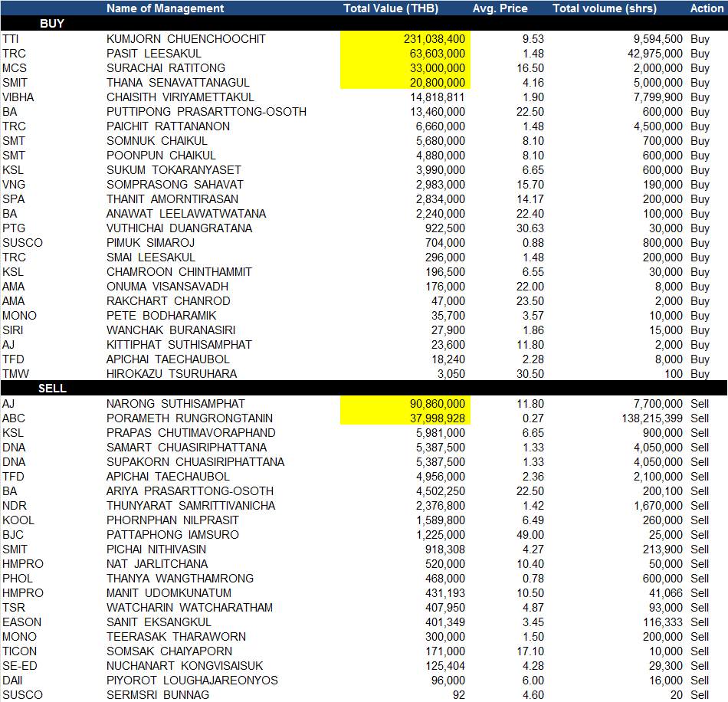Screen dimensions: 728x702
Task: Select name NARONG SUTHISAMPHAT
Action: pyautogui.click(x=175, y=403)
